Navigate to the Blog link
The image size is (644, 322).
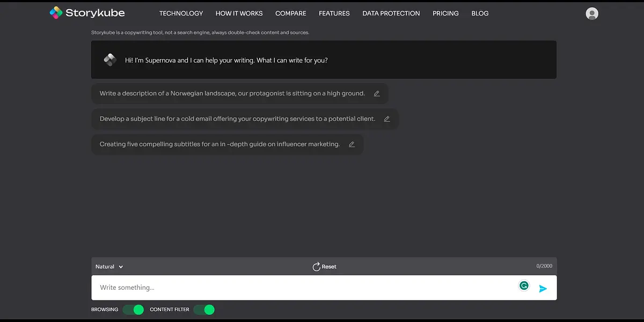tap(480, 13)
